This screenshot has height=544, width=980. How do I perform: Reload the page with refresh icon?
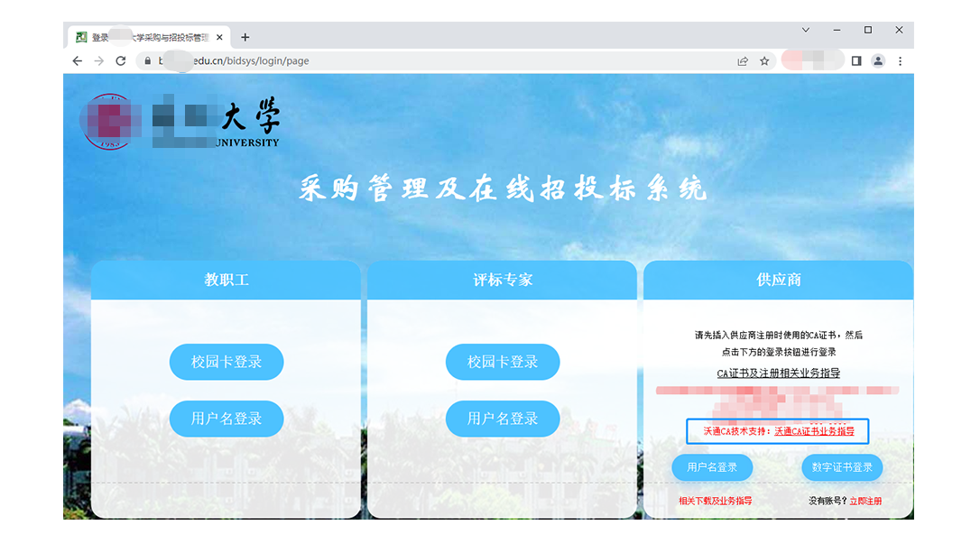pyautogui.click(x=121, y=61)
